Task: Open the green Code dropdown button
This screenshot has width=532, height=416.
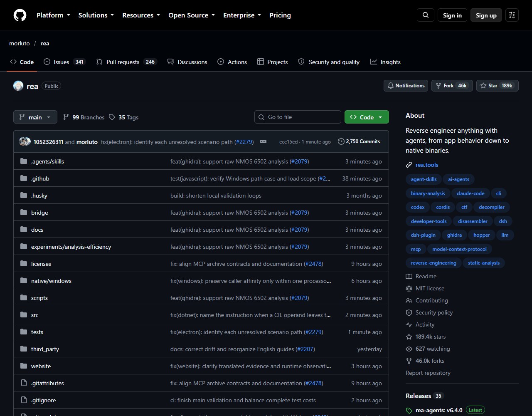Action: (x=367, y=117)
